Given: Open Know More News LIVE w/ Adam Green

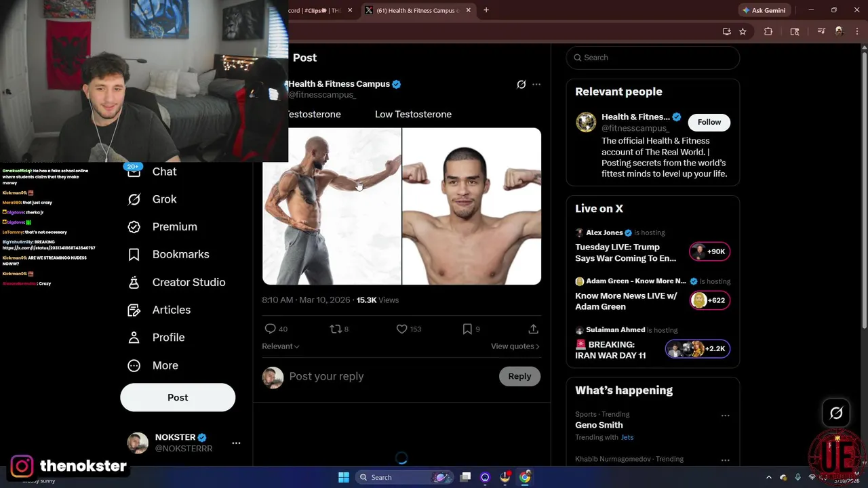Looking at the screenshot, I should [626, 301].
